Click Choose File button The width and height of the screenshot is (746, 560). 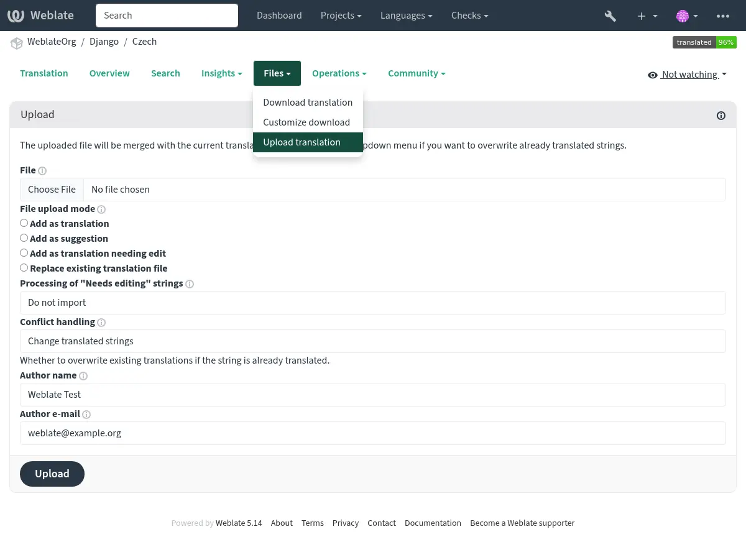tap(52, 190)
